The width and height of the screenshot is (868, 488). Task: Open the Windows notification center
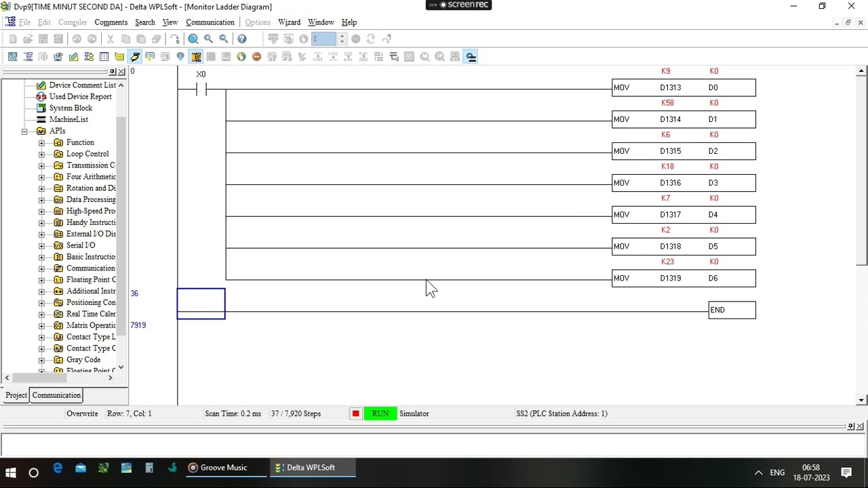(846, 472)
